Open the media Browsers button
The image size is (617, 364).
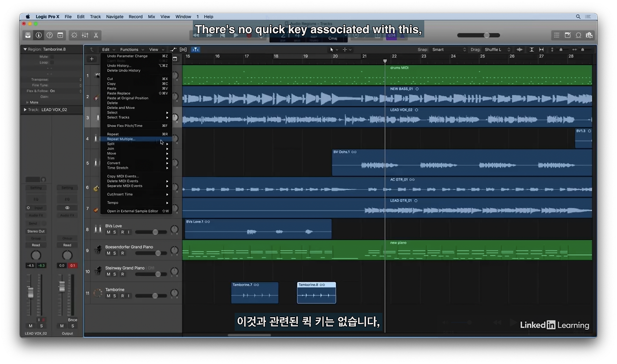[589, 35]
